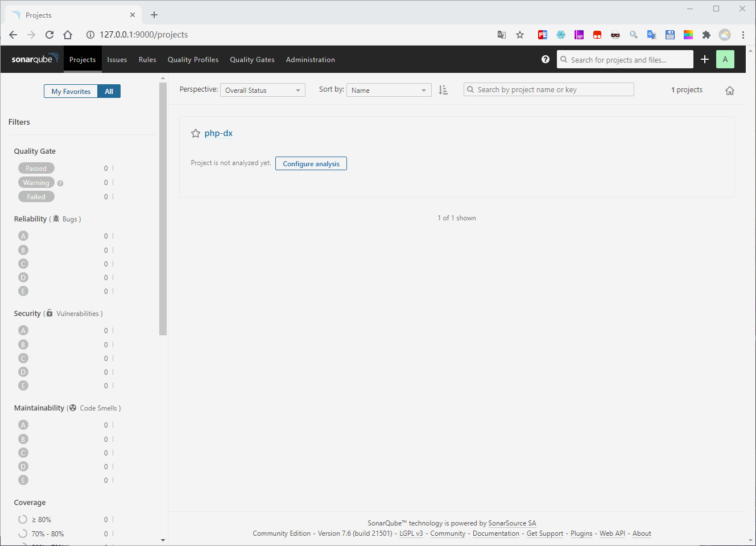Filter Reliability by rating E
The image size is (756, 546).
coord(23,291)
